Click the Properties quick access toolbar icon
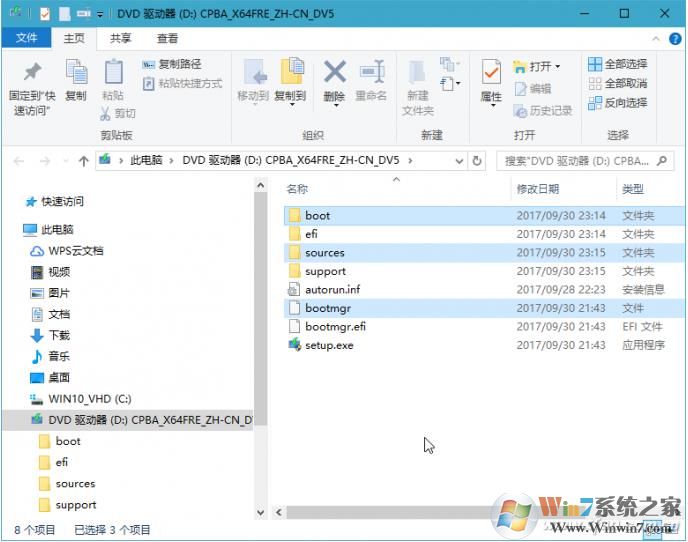The width and height of the screenshot is (688, 542). coord(45,14)
